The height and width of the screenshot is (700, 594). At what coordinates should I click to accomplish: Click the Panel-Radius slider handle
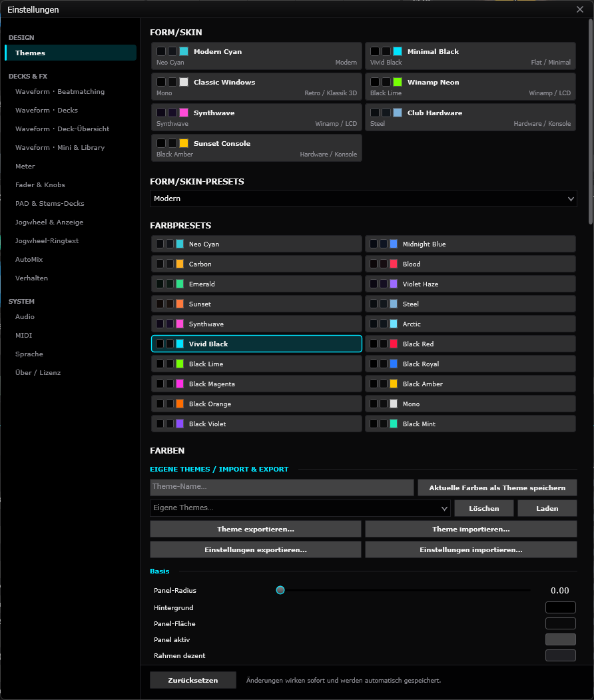[280, 590]
